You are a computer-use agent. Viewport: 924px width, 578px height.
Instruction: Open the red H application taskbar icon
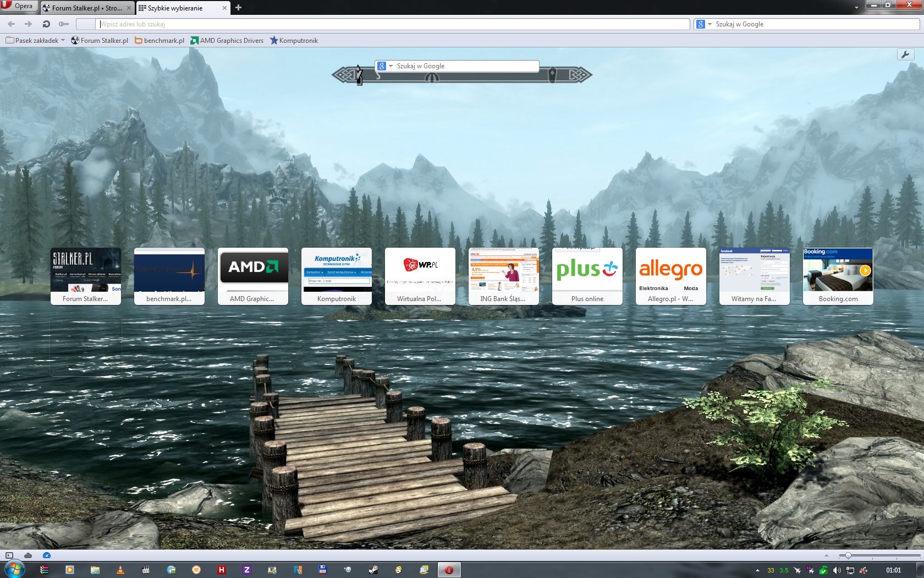pyautogui.click(x=222, y=570)
